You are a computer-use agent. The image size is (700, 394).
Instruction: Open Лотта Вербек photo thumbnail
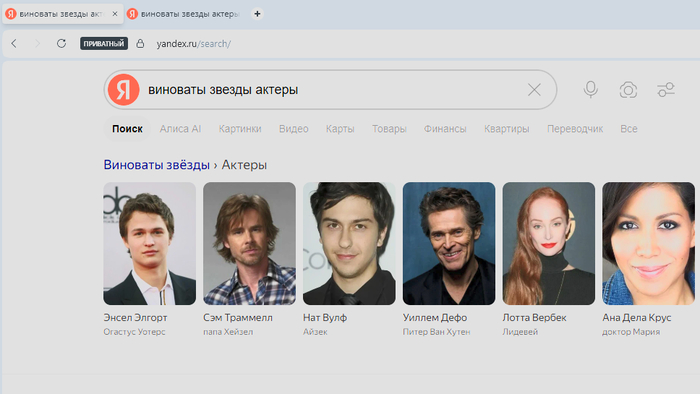click(x=549, y=243)
